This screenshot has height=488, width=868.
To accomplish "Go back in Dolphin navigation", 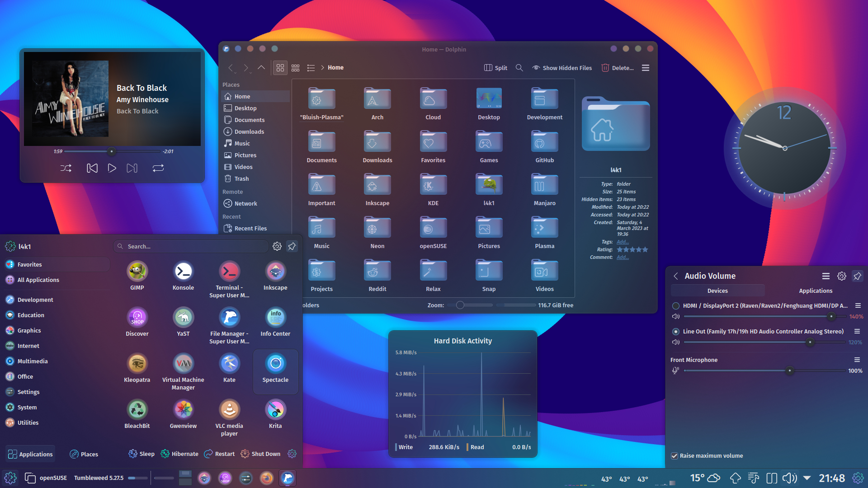I will click(231, 68).
